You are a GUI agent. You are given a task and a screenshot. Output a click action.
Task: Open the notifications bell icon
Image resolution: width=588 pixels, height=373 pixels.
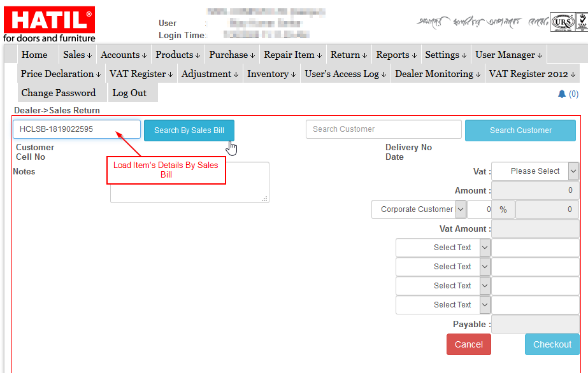click(x=561, y=94)
